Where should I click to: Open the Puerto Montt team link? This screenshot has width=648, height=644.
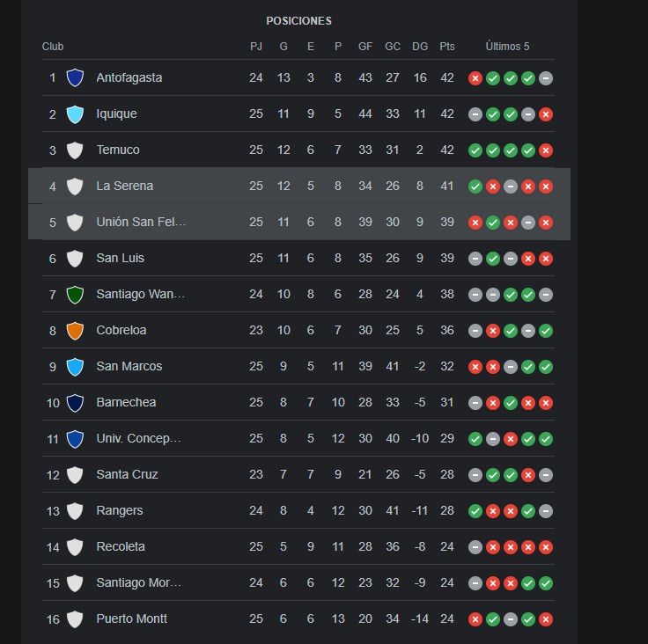pos(131,618)
